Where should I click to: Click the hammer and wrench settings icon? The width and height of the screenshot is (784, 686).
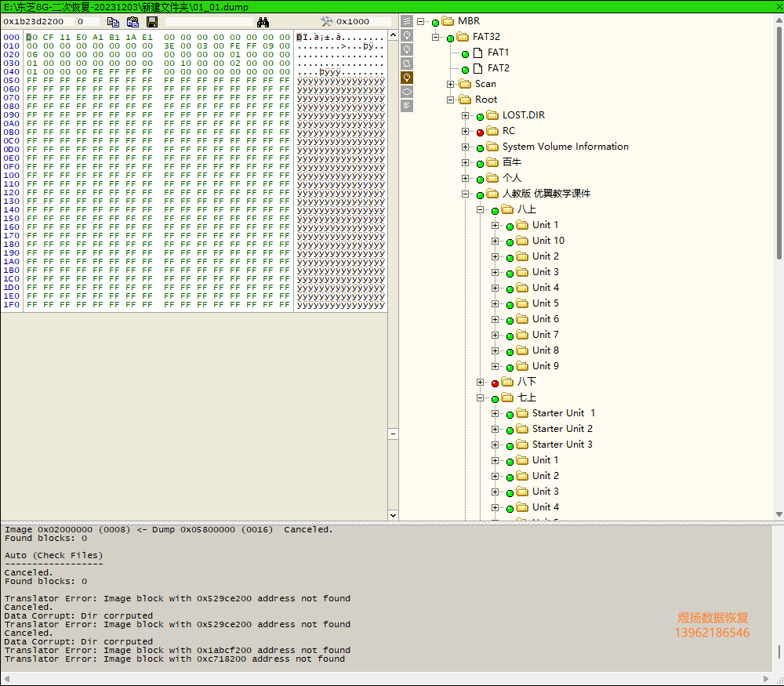click(326, 21)
